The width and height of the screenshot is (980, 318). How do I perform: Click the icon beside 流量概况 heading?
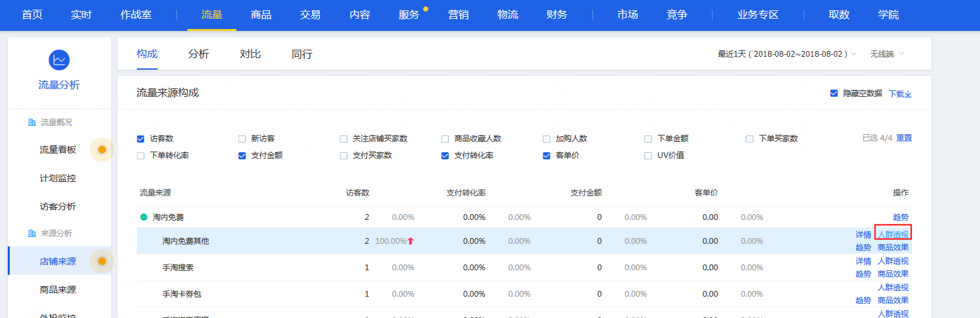coord(32,122)
